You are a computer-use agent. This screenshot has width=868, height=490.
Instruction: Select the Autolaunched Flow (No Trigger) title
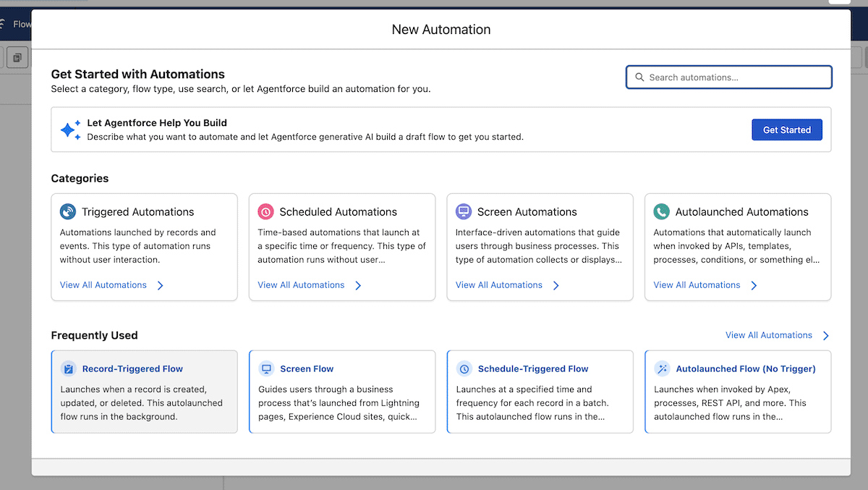746,369
